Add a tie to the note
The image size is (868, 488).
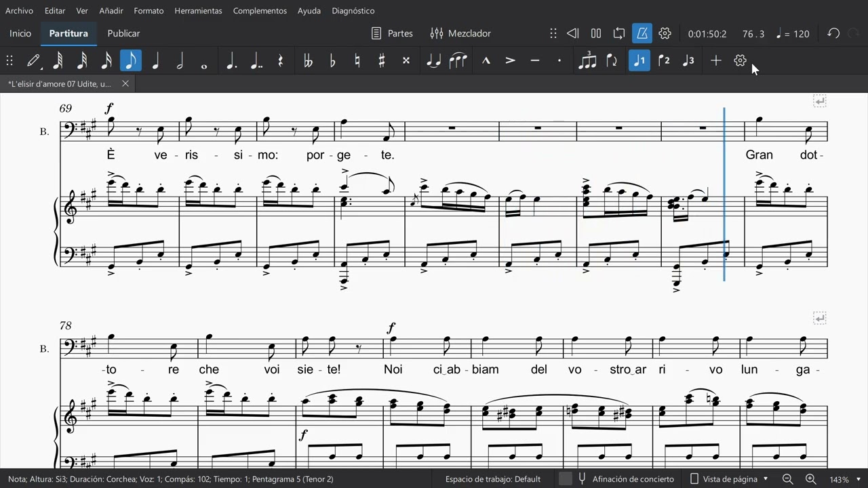[x=433, y=60]
